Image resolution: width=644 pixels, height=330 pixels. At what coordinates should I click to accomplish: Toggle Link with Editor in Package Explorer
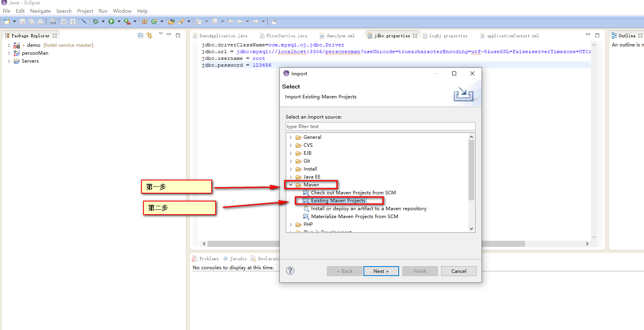point(149,35)
